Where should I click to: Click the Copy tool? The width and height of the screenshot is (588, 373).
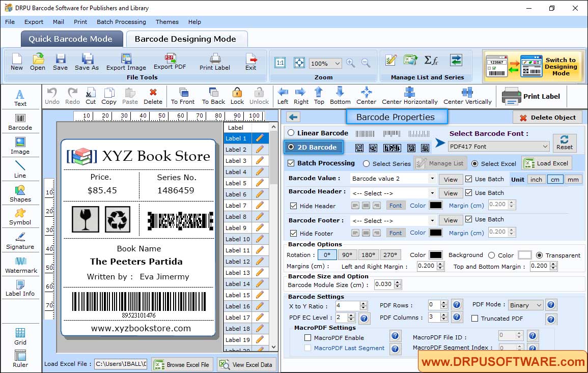pyautogui.click(x=109, y=96)
